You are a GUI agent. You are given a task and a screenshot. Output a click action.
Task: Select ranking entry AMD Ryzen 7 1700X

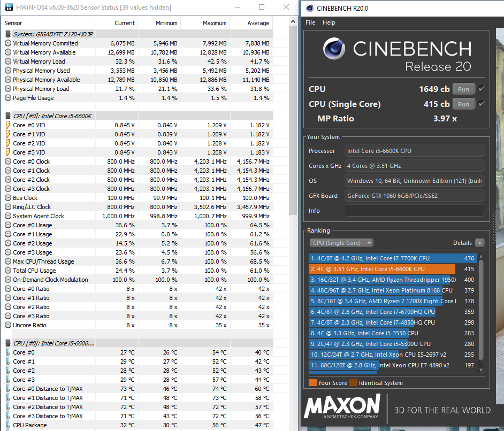coord(393,301)
